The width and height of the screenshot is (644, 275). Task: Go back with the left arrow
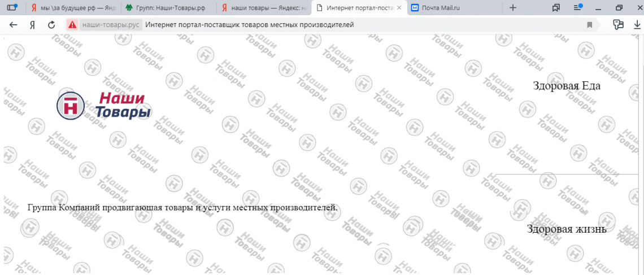coord(13,25)
